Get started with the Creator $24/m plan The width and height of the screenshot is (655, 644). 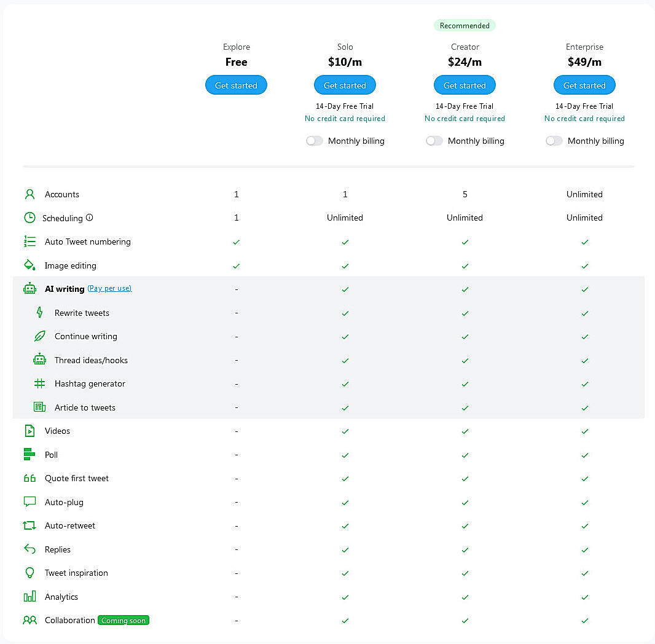pos(465,85)
